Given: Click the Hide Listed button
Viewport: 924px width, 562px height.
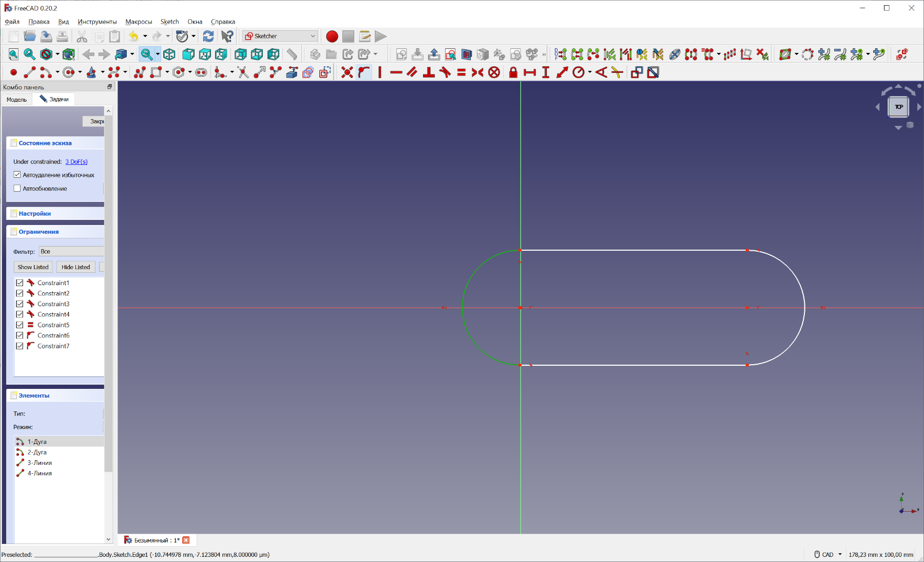Looking at the screenshot, I should coord(75,267).
